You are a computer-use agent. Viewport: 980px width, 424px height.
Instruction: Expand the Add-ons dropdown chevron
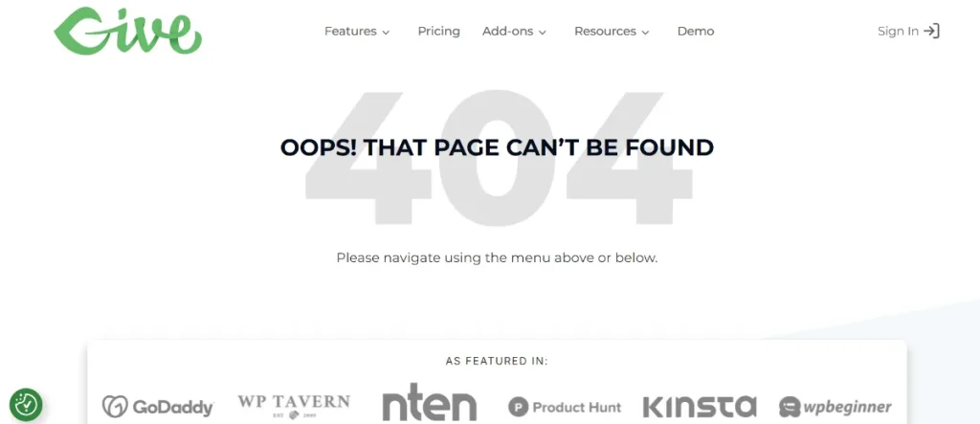coord(542,33)
